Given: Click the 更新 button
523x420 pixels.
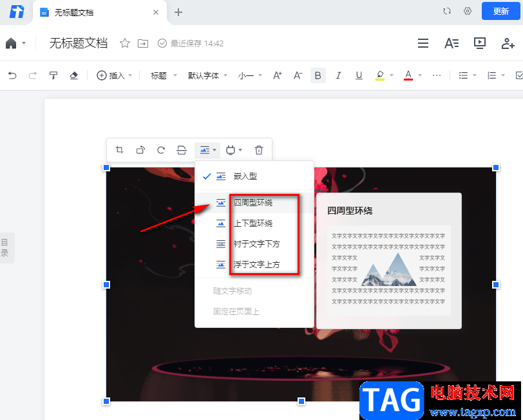Looking at the screenshot, I should 500,12.
